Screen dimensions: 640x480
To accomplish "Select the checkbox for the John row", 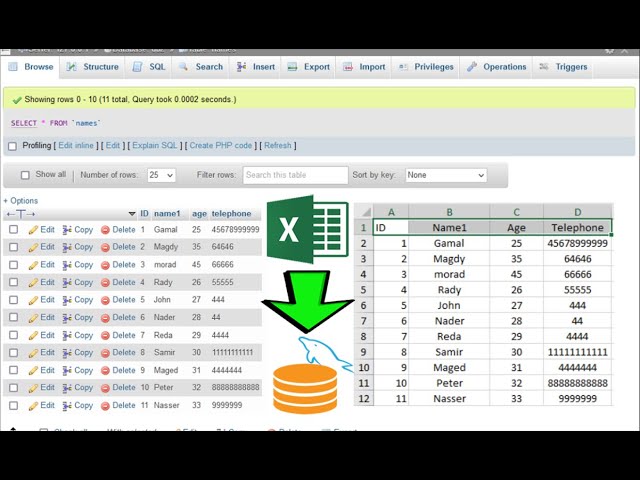I will click(13, 300).
